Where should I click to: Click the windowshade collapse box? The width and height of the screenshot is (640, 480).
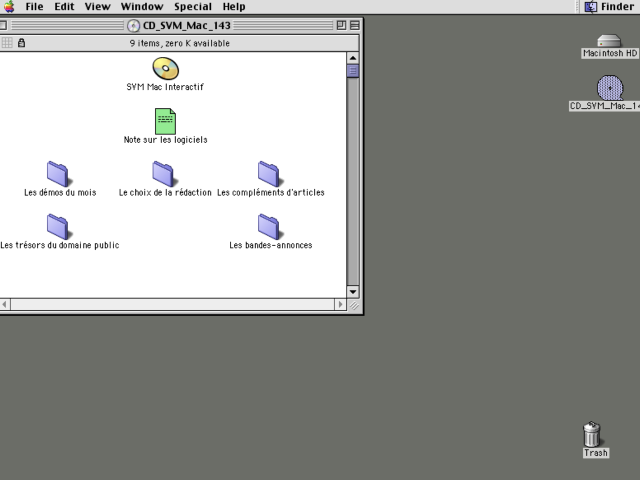tap(355, 25)
